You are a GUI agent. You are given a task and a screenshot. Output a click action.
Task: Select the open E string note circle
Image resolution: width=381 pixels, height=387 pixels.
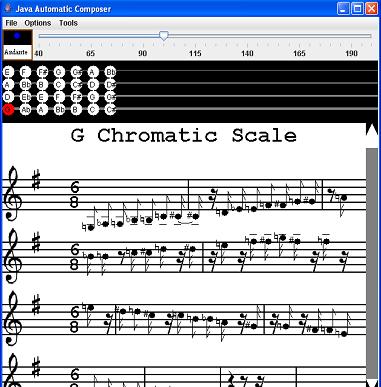8,72
